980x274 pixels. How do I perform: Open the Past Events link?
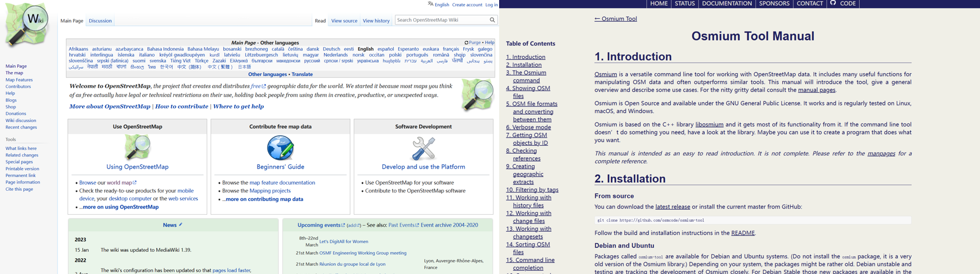click(x=402, y=225)
